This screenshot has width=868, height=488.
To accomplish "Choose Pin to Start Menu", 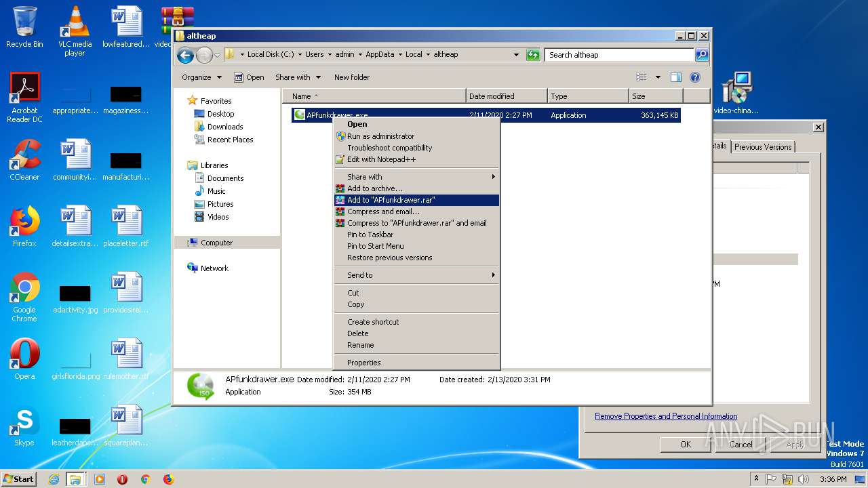I will [416, 246].
